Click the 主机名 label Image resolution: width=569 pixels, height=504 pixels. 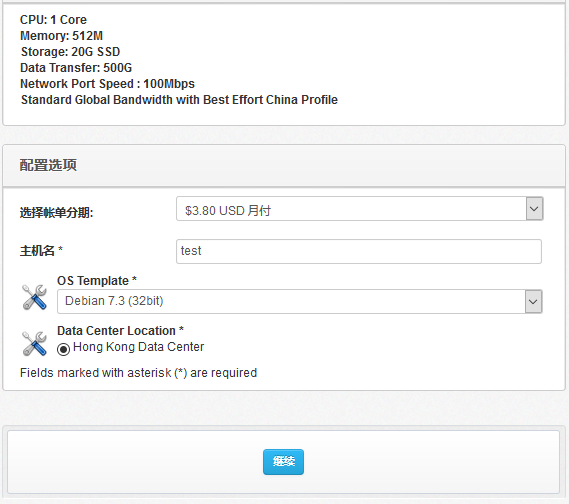click(41, 250)
